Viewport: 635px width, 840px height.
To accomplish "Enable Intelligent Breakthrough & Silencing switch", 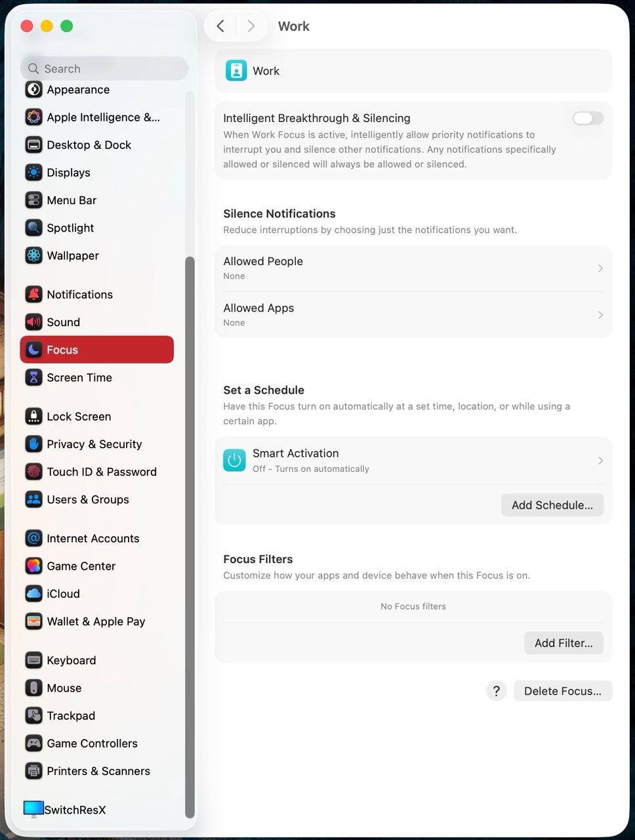I will coord(588,118).
